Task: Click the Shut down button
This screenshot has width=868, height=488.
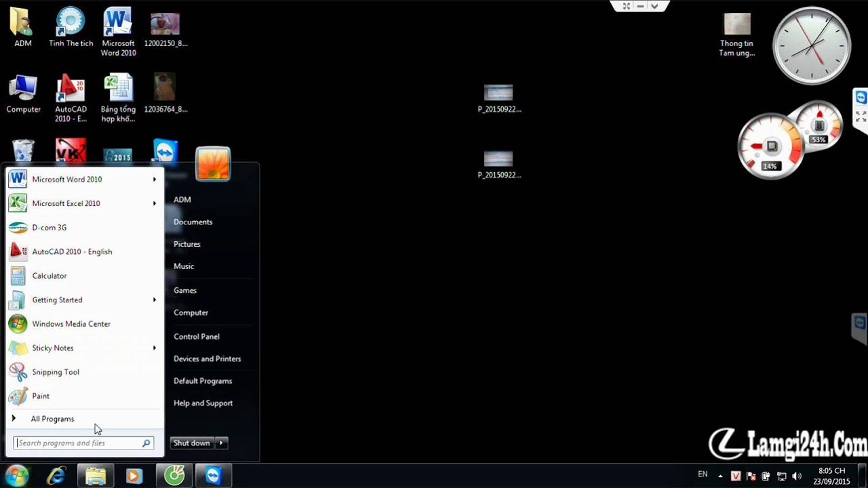Action: 192,443
